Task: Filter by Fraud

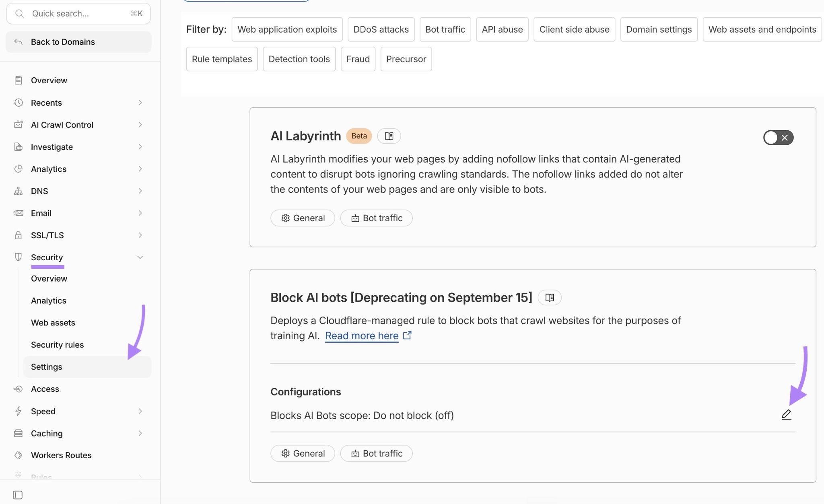Action: (x=358, y=59)
